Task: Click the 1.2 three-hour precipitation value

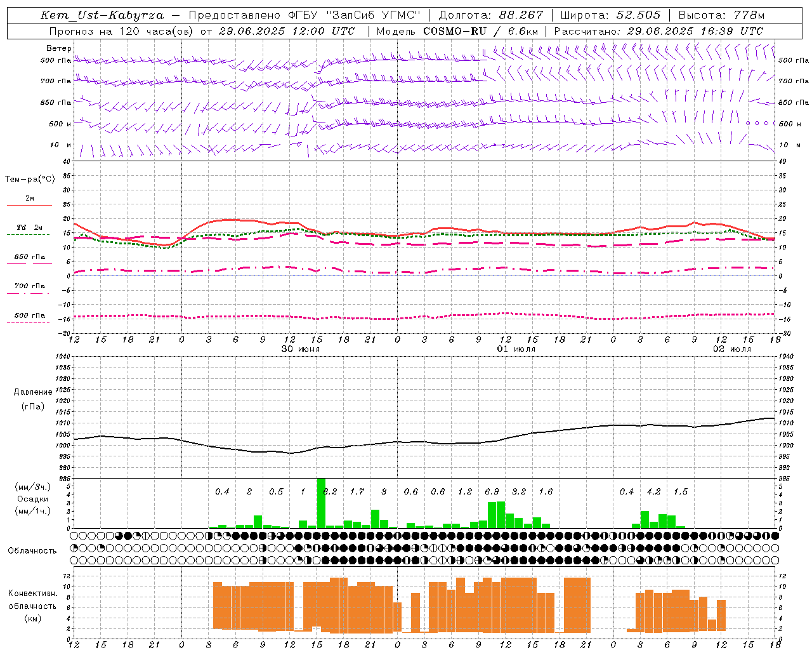Action: click(465, 491)
